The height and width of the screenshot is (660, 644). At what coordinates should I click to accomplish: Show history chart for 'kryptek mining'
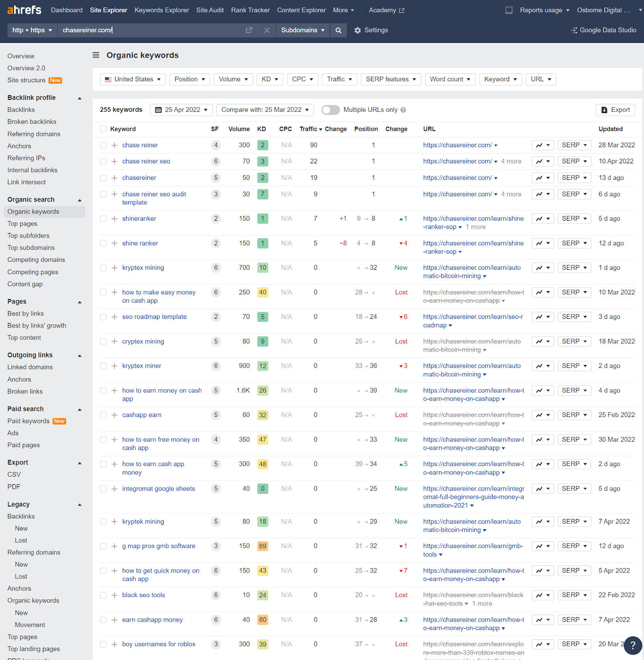pos(543,522)
